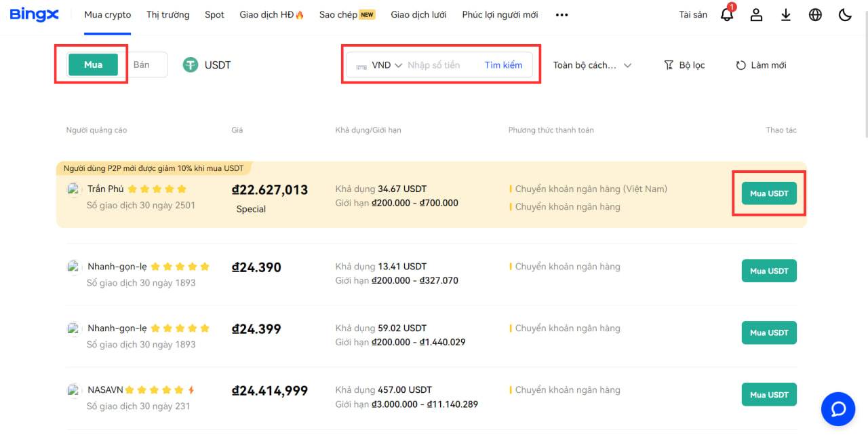The image size is (868, 439).
Task: Open the Toàn bộ cách payment dropdown
Action: point(592,65)
